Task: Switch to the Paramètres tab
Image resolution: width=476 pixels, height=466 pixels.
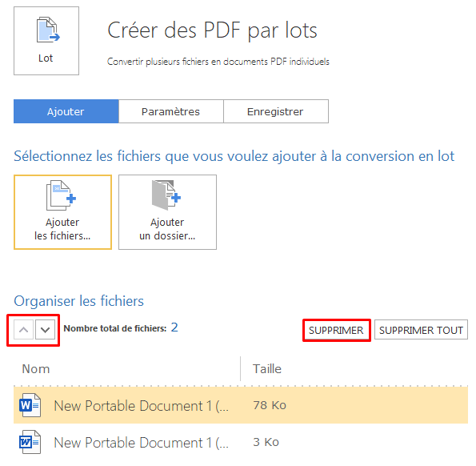Action: (171, 111)
